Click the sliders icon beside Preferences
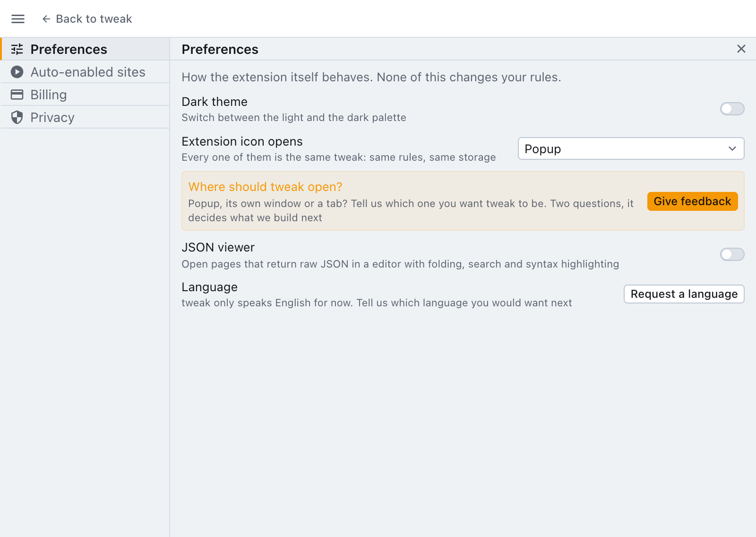Screen dimensions: 756x537 click(x=17, y=49)
